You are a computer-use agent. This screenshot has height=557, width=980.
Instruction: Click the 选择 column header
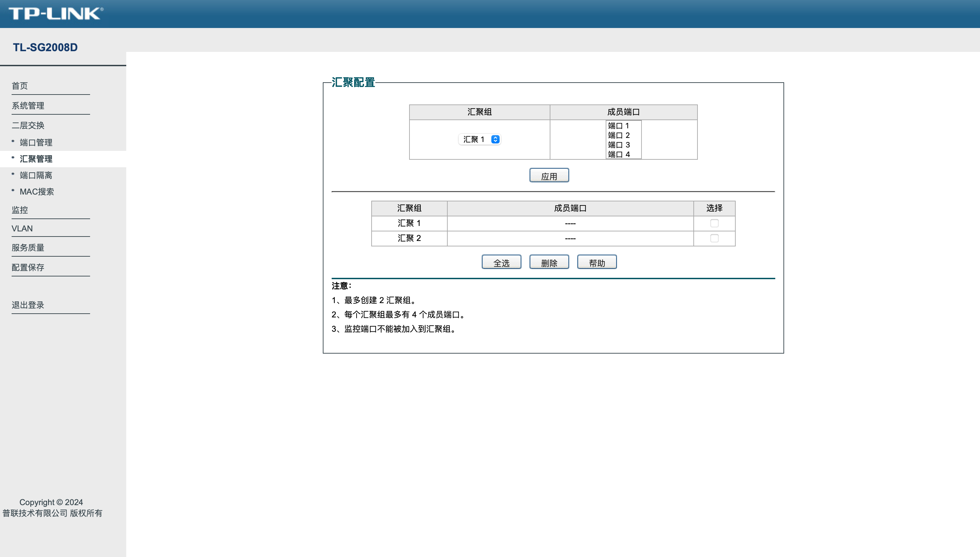click(714, 208)
